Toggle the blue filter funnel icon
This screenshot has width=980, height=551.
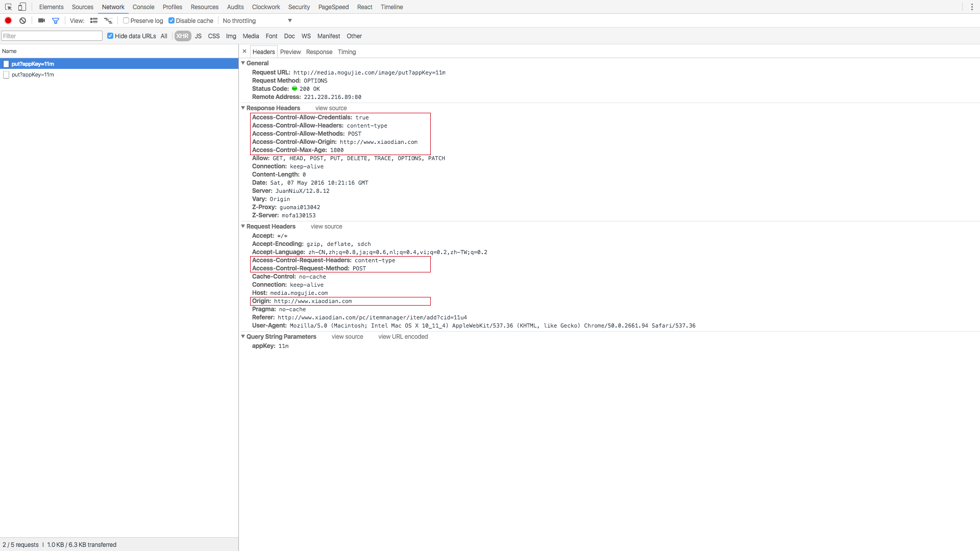[56, 21]
